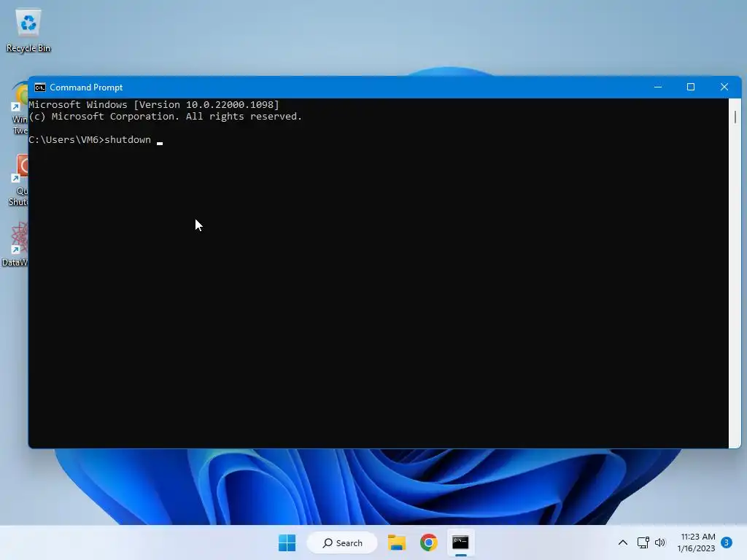The height and width of the screenshot is (560, 747).
Task: Show hidden system tray icons
Action: pyautogui.click(x=623, y=542)
